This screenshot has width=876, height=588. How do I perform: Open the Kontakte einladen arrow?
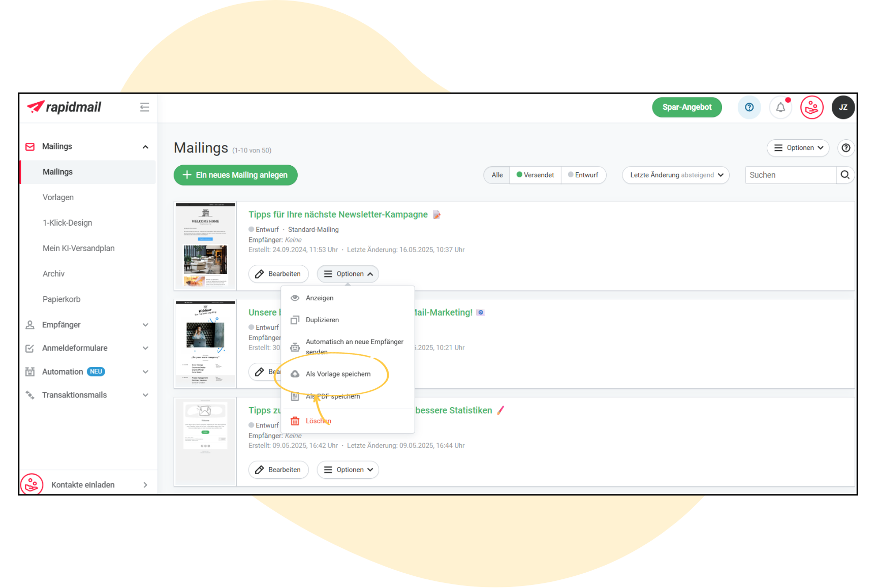145,485
